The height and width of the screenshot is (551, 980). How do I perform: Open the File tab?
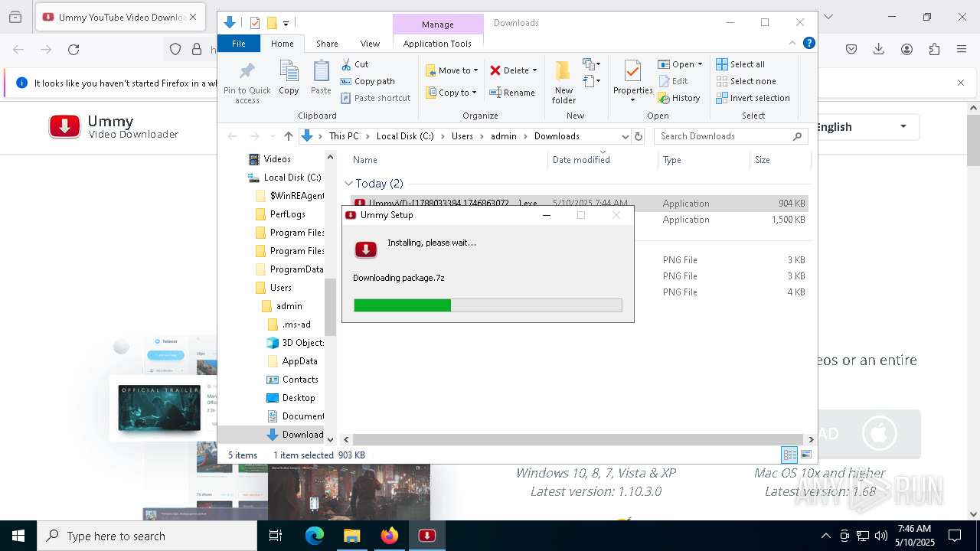[x=239, y=44]
